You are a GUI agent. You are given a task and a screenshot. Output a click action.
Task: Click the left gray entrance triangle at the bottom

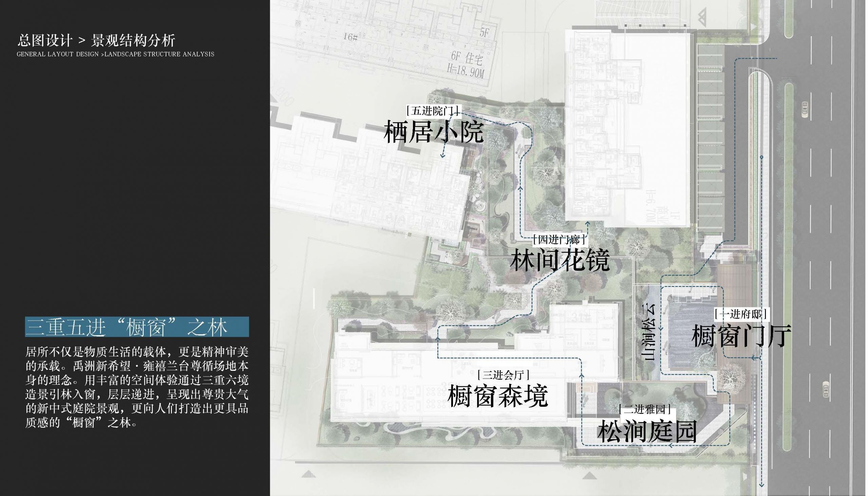point(308,474)
